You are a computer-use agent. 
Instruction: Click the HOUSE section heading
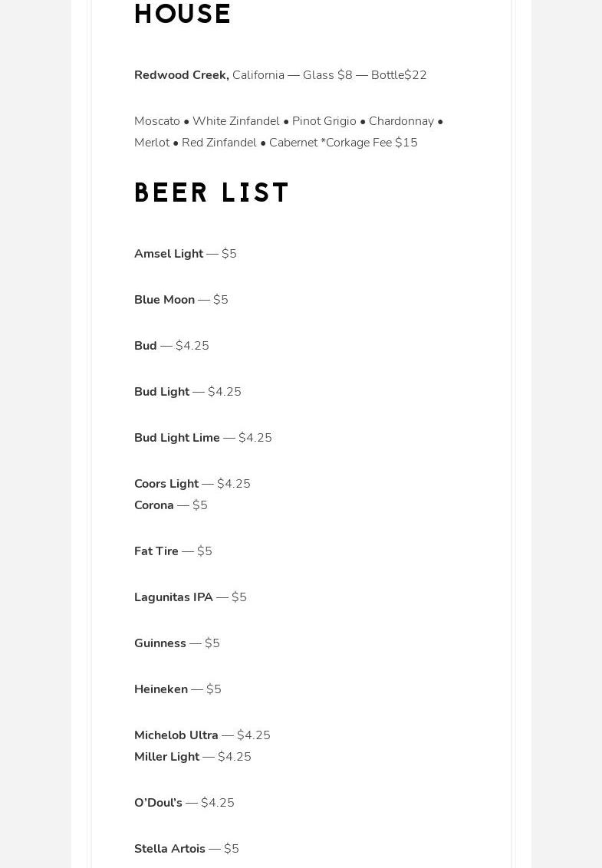(x=183, y=15)
